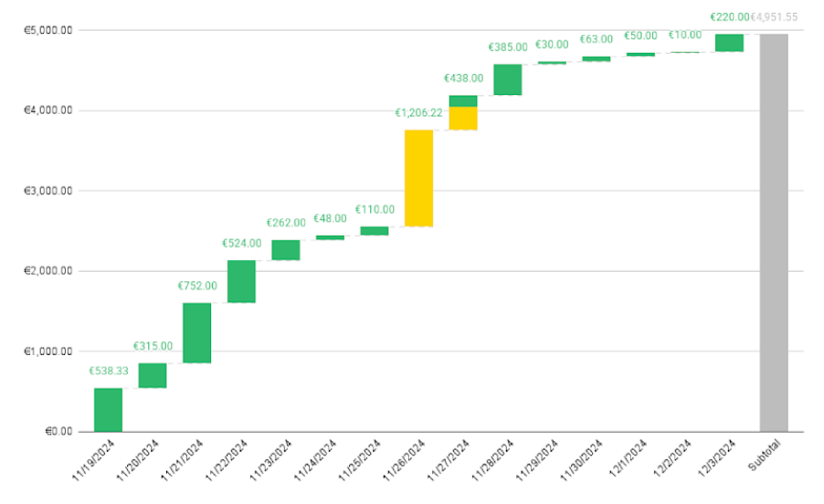Select the €4,951.55 subtotal label
The height and width of the screenshot is (504, 824).
click(775, 16)
